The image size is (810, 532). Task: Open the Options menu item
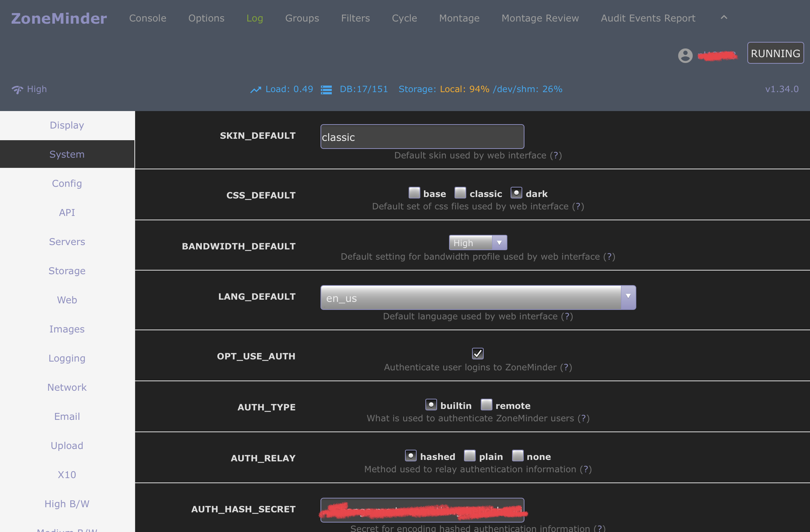tap(206, 18)
